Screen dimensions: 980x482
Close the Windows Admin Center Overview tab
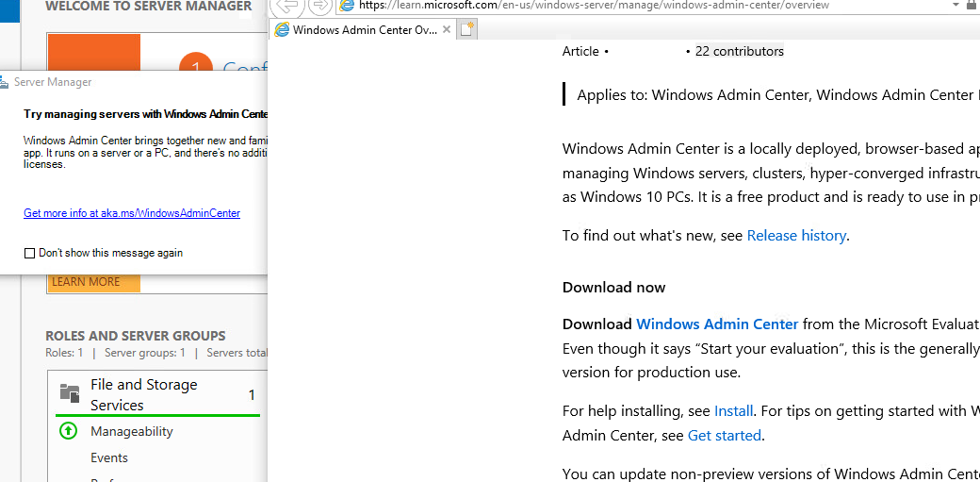click(447, 30)
